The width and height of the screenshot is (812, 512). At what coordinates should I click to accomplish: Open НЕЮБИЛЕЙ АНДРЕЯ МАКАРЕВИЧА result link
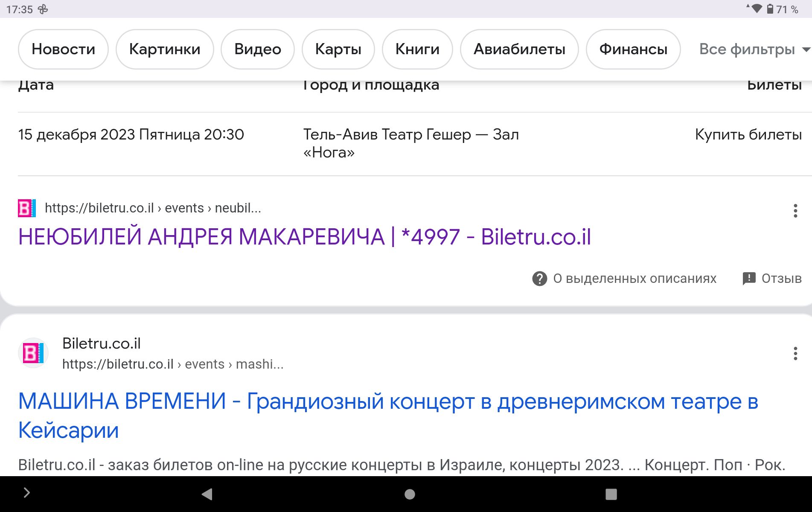305,237
